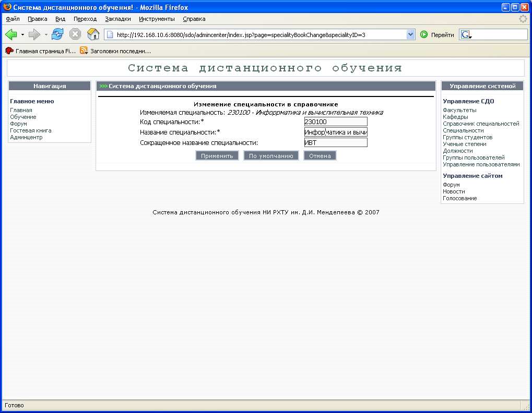Open the Группы пользователей link
This screenshot has height=413, width=532.
474,157
